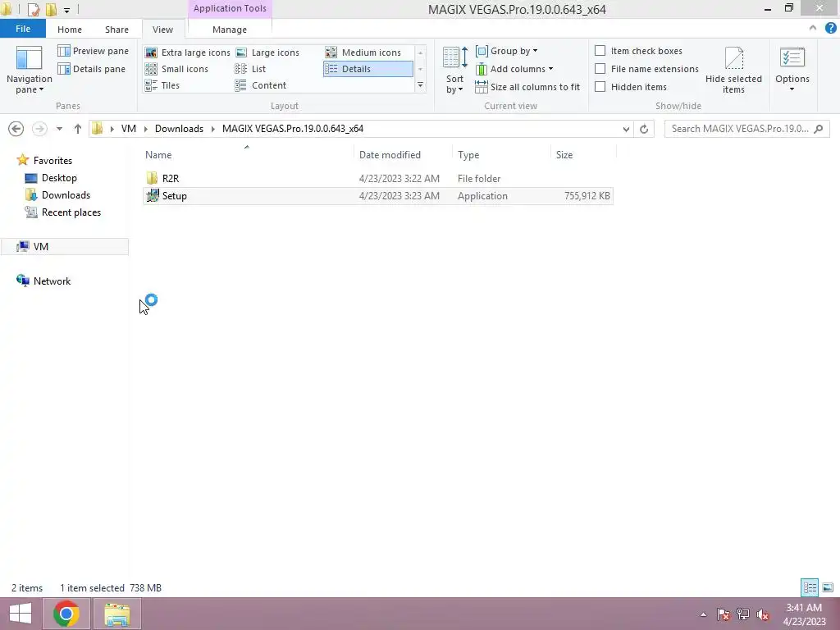
Task: Open Network in navigation pane
Action: coord(52,281)
